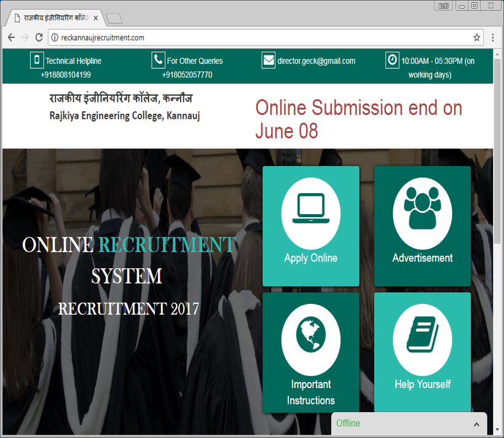Screen dimensions: 504x438
Task: Minimize the browser window
Action: pos(462,6)
